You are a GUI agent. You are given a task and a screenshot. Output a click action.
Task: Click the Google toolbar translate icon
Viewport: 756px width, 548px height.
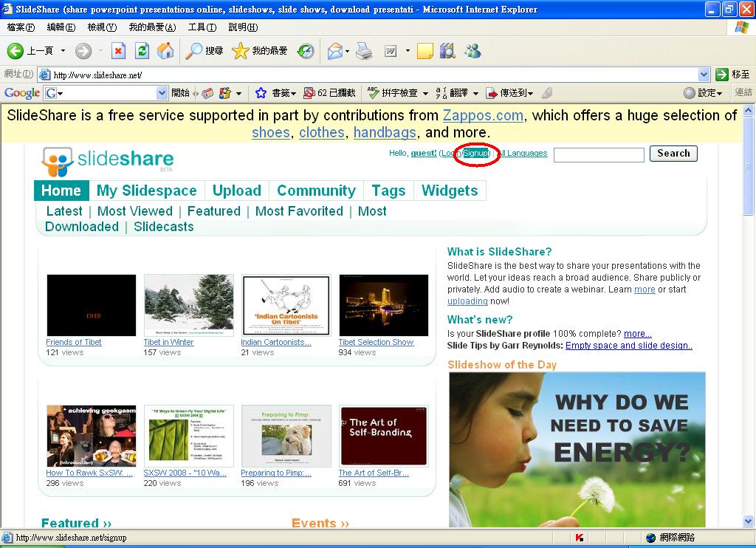click(x=441, y=92)
